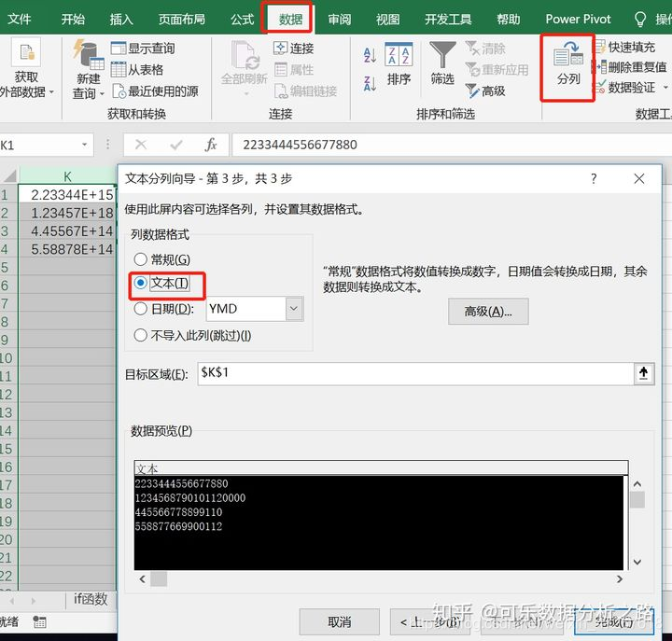Expand the New Query dropdown arrow

pos(102,93)
